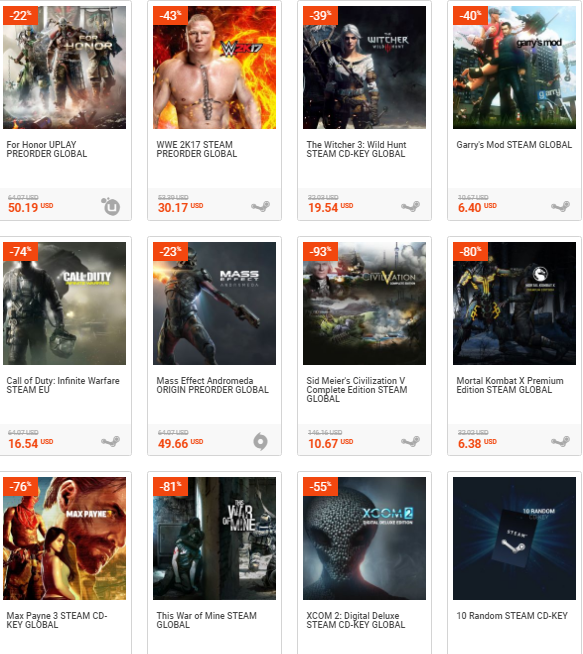
Task: Click the 49.66 USD price for Mass Effect
Action: coord(181,443)
